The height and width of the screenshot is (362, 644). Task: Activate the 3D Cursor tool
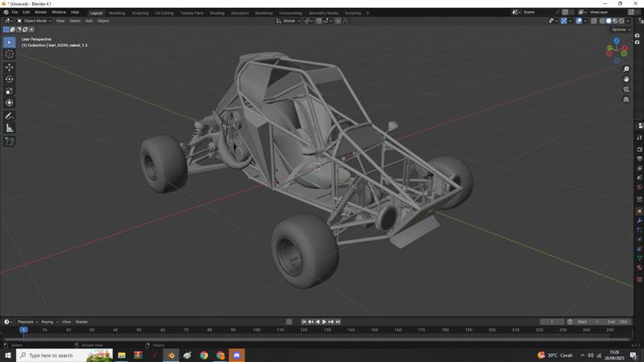pyautogui.click(x=10, y=54)
